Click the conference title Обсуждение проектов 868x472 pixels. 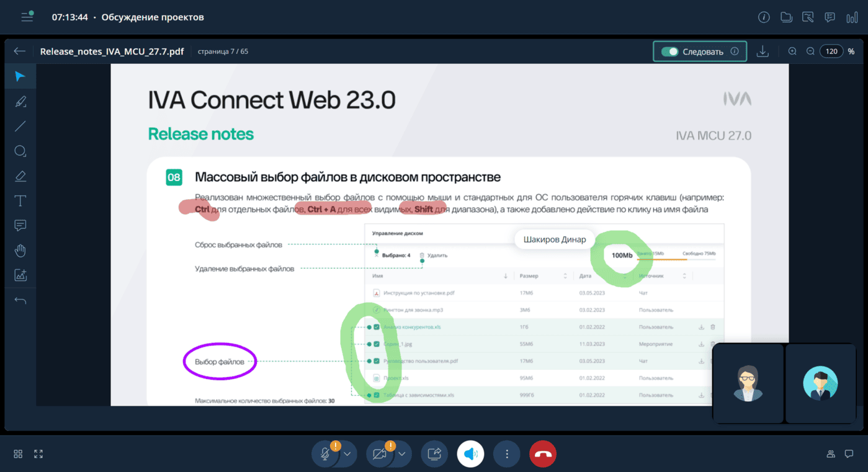[x=153, y=17]
